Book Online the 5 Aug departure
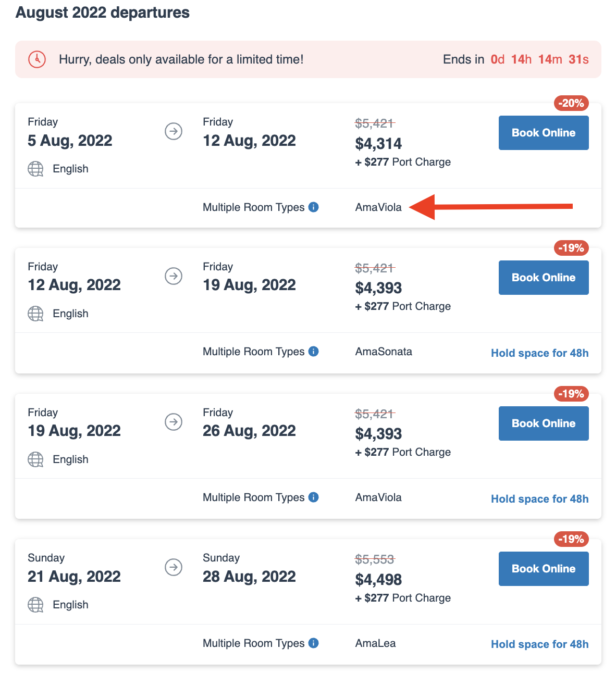This screenshot has width=616, height=674. [x=544, y=133]
